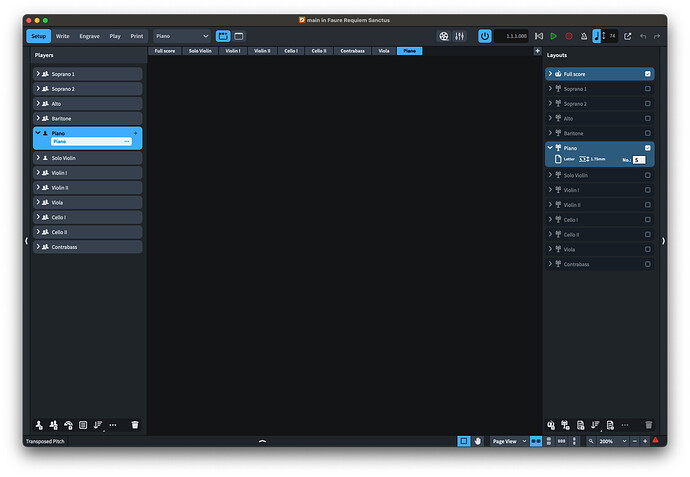The image size is (690, 477).
Task: Switch to Play mode
Action: (x=115, y=36)
